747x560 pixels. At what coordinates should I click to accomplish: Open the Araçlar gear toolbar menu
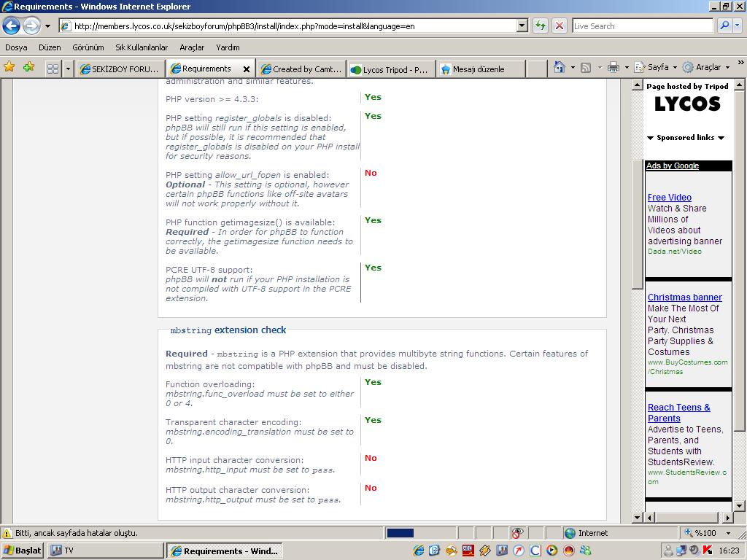706,67
